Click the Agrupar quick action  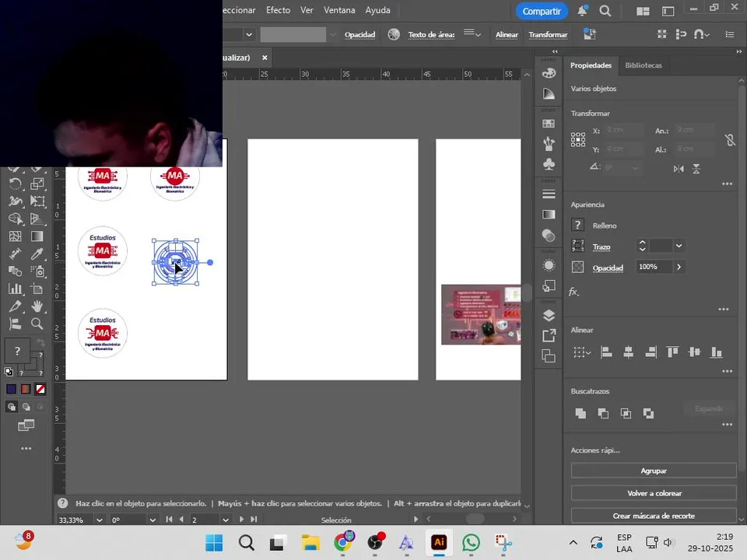tap(654, 471)
